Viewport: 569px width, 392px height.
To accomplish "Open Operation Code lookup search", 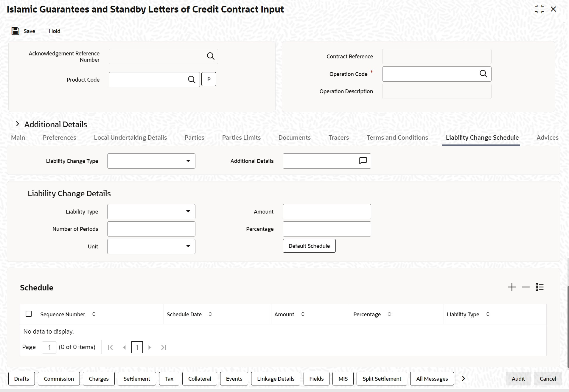I will tap(483, 74).
